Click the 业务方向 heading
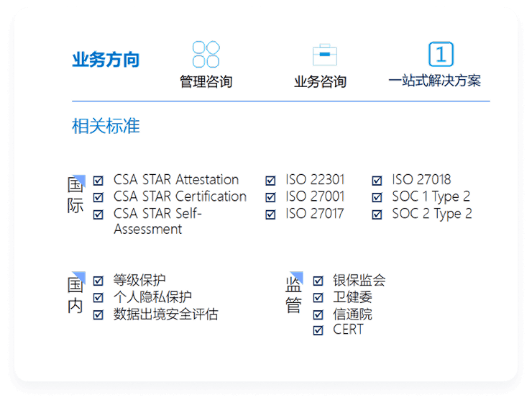Viewport: 532px width, 403px height. (x=106, y=60)
